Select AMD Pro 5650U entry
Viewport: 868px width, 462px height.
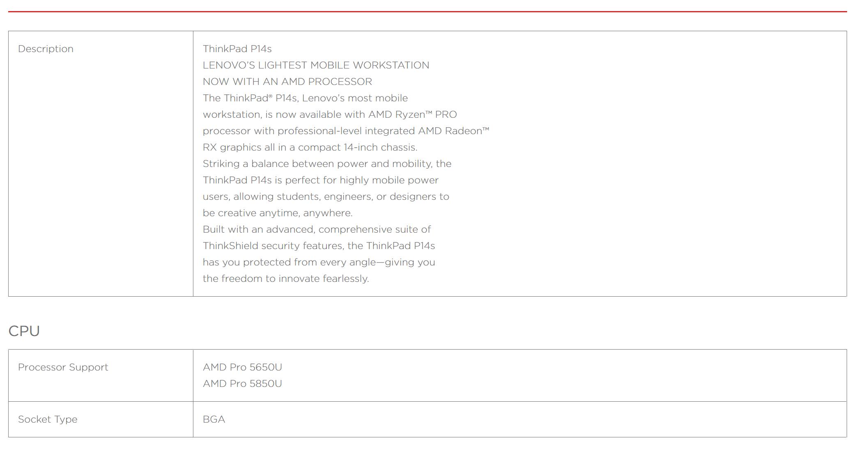coord(242,367)
